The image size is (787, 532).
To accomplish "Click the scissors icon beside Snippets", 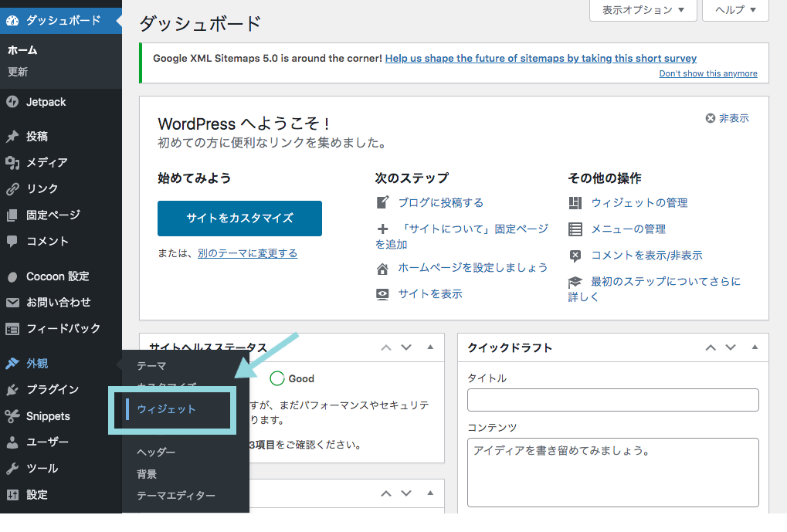I will (x=12, y=416).
